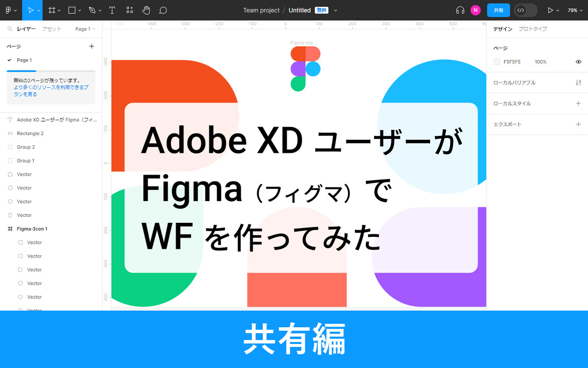The width and height of the screenshot is (588, 368).
Task: Search layers with the magnifier icon
Action: click(x=10, y=29)
